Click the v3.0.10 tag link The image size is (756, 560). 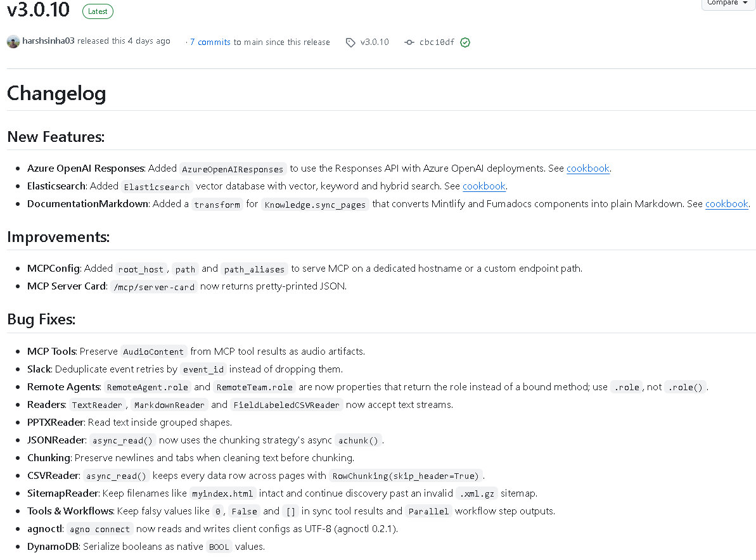click(x=375, y=42)
